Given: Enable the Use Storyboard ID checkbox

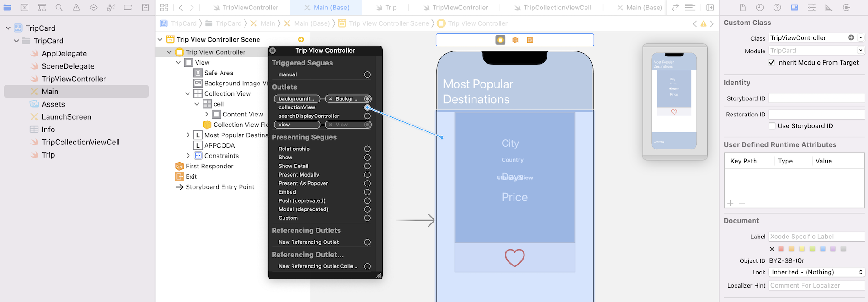Looking at the screenshot, I should pyautogui.click(x=772, y=126).
